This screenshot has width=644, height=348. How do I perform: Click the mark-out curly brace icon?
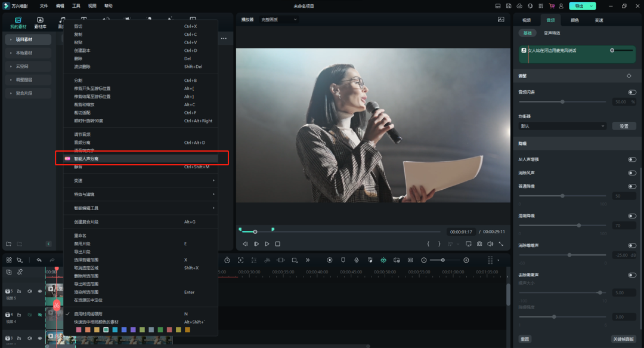[439, 244]
